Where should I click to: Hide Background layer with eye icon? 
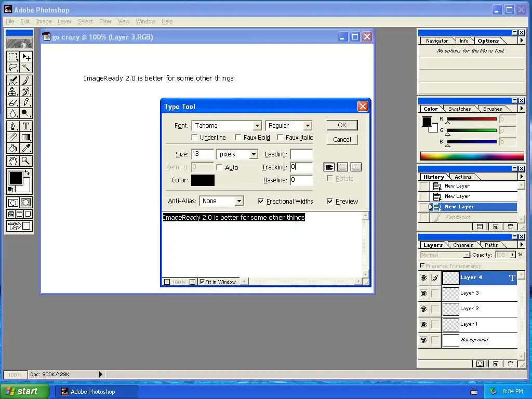coord(424,340)
